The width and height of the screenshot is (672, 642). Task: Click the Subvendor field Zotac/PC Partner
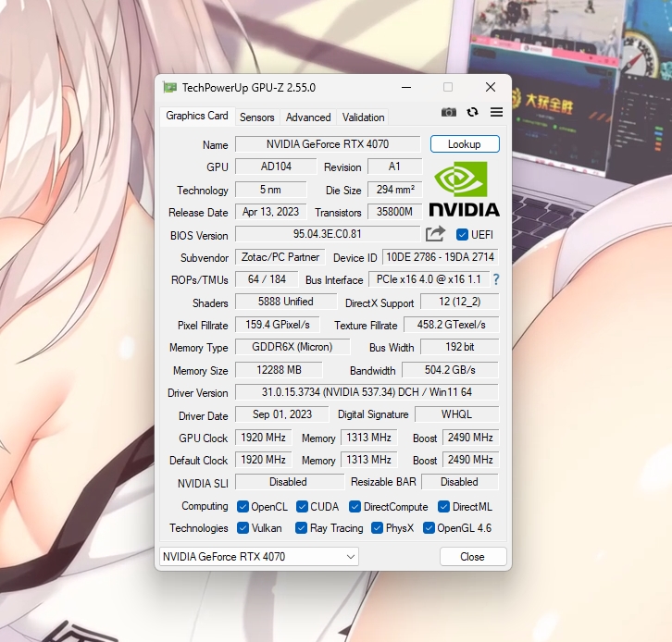point(280,257)
